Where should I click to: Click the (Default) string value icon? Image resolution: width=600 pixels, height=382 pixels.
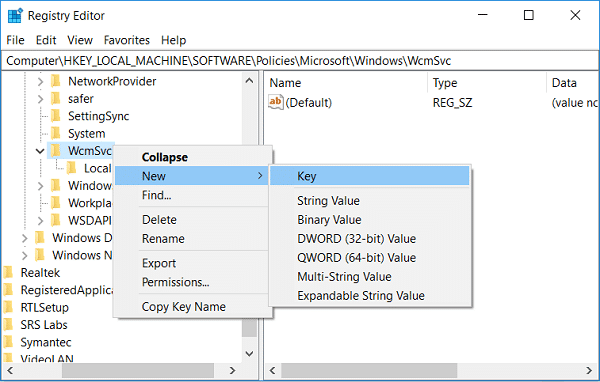pyautogui.click(x=276, y=102)
